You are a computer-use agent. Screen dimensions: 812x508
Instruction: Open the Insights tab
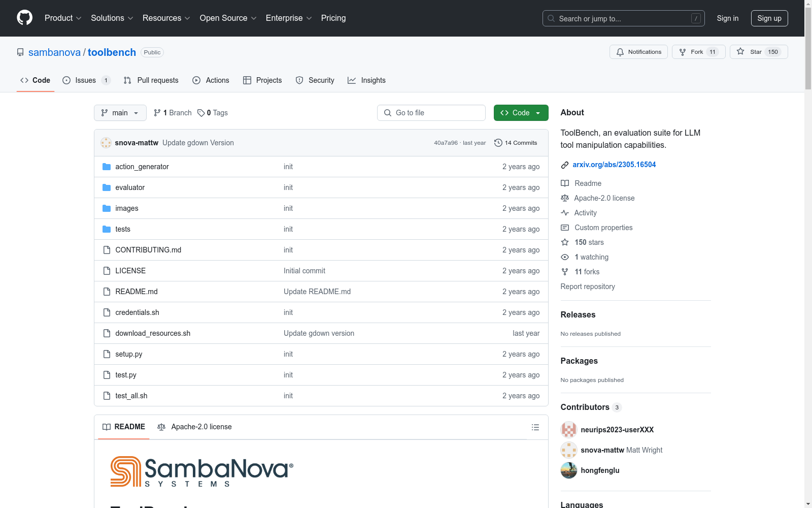click(366, 80)
